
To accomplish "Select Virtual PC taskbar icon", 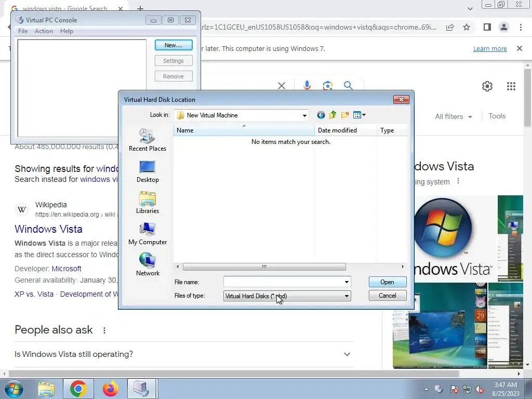I will coord(141,389).
